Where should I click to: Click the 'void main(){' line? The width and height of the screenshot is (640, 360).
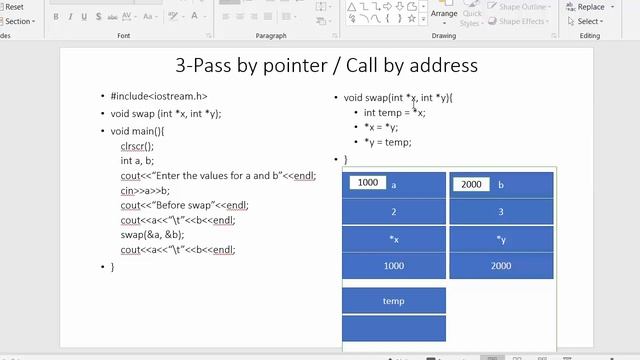pyautogui.click(x=137, y=131)
